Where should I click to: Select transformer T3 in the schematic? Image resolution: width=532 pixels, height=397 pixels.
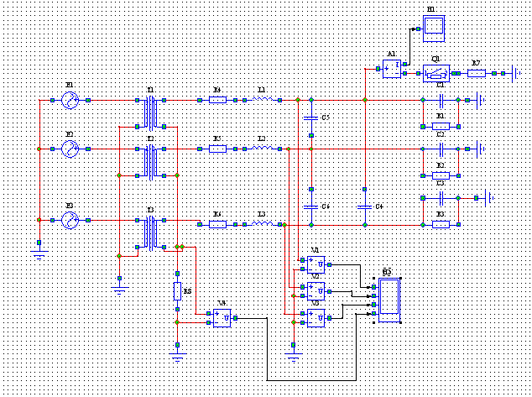[151, 234]
